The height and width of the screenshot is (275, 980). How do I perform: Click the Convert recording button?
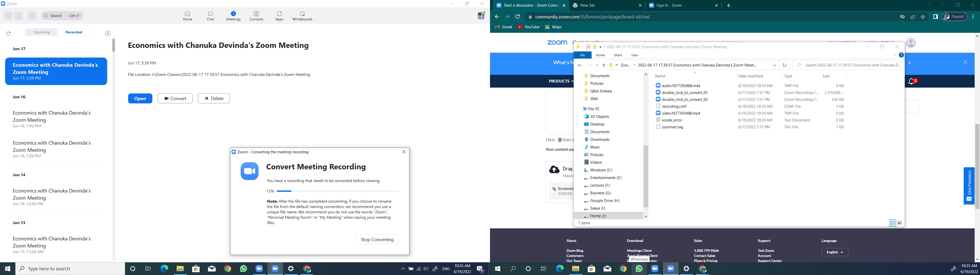coord(175,98)
